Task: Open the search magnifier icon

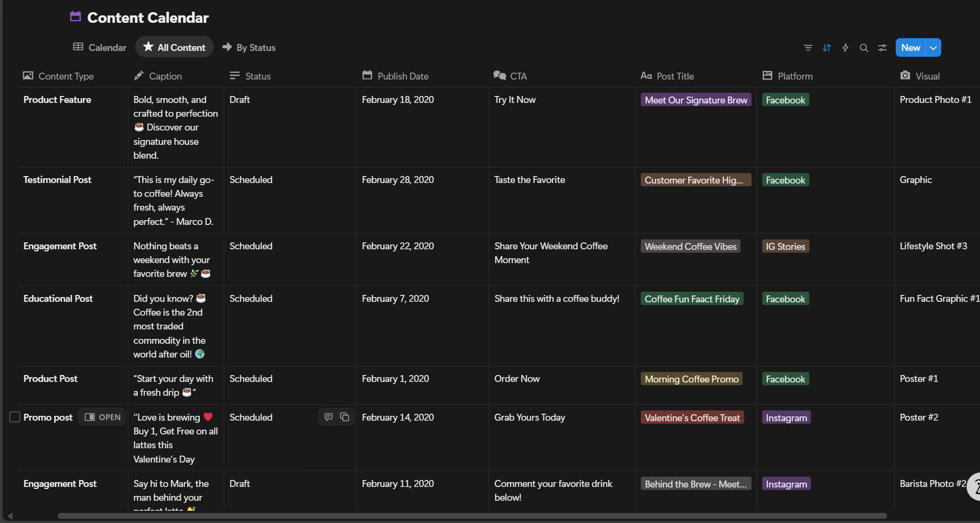Action: [864, 48]
